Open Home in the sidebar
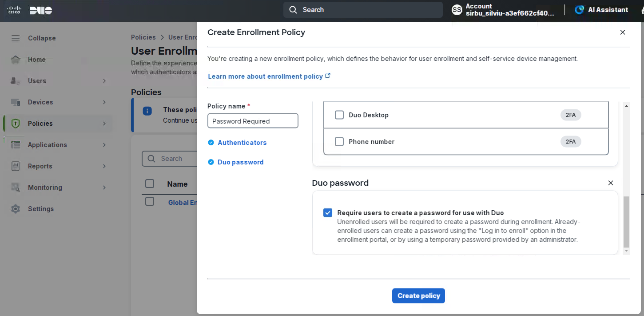 click(x=37, y=60)
